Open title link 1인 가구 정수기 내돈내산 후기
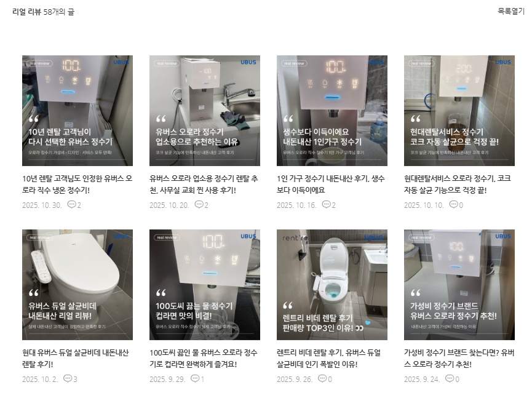 point(331,185)
